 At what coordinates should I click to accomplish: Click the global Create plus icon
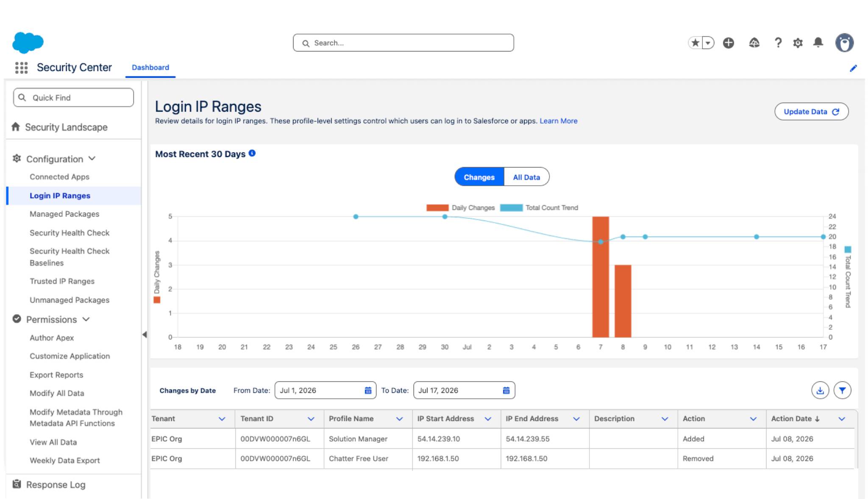coord(729,43)
